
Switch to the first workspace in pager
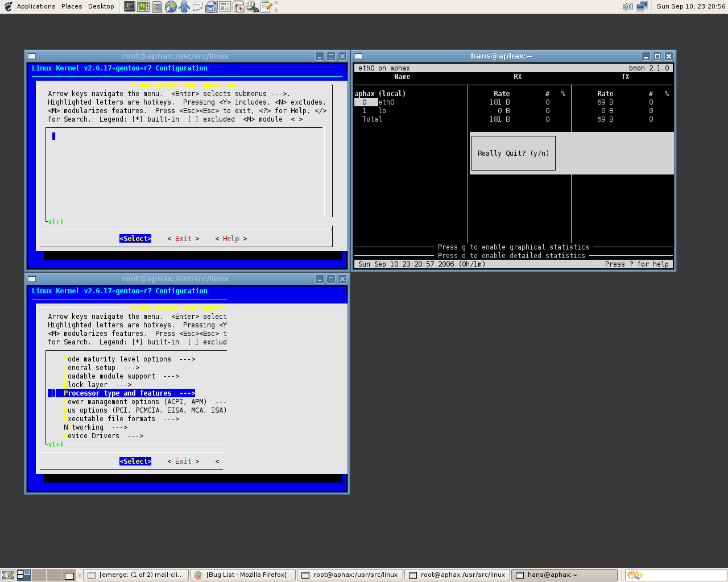(24, 575)
